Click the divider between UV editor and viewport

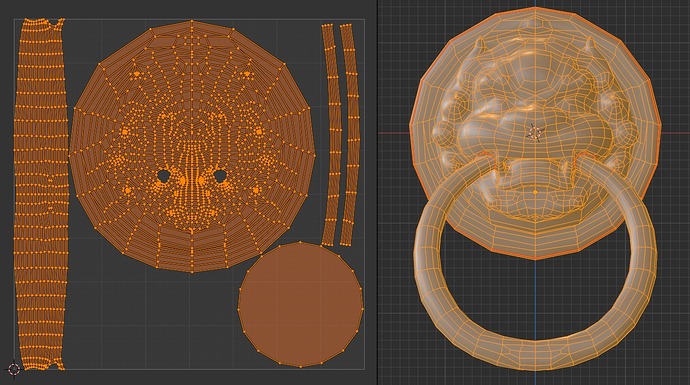click(x=377, y=192)
